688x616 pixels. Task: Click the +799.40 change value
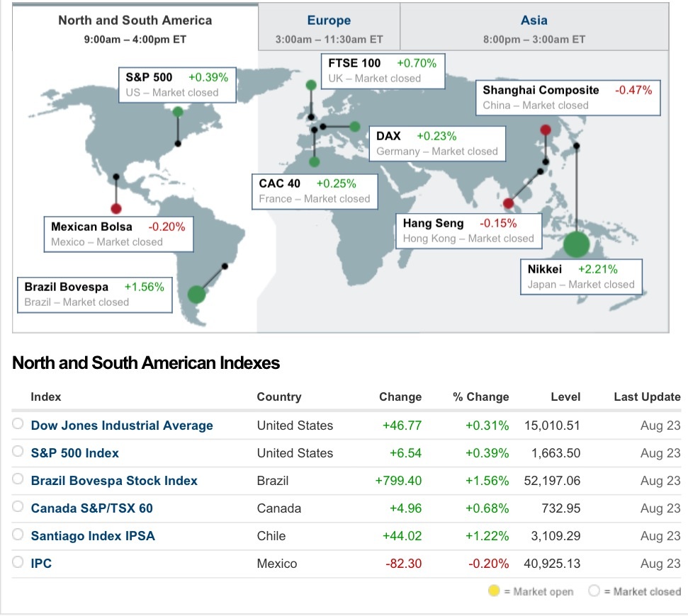coord(398,481)
